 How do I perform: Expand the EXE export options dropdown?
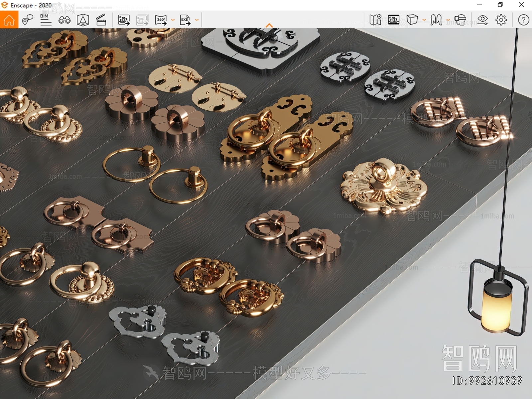point(197,20)
